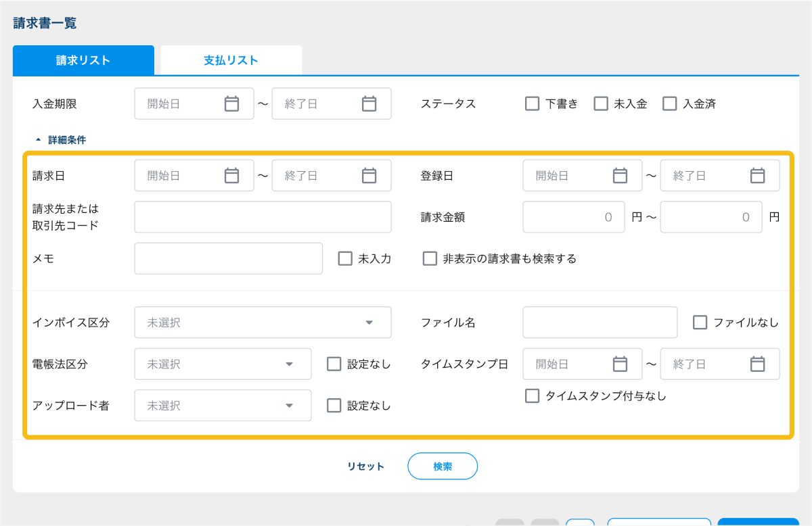
Task: Open the 電帳法区分 dropdown
Action: [223, 364]
